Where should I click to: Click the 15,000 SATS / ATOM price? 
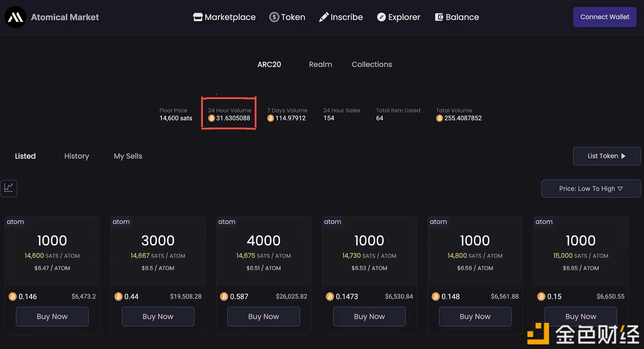click(581, 256)
